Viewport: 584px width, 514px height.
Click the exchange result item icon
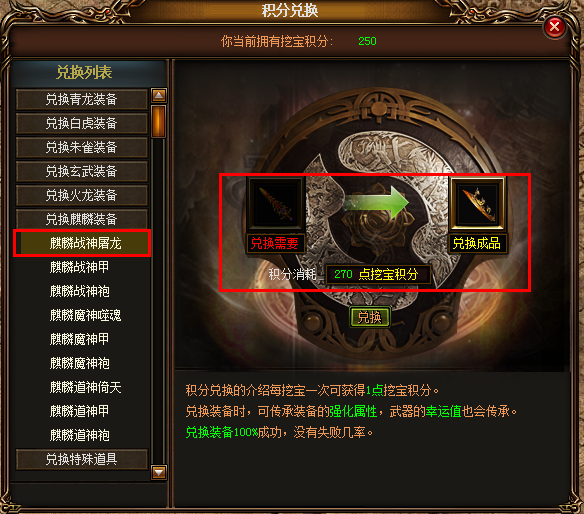pos(477,204)
